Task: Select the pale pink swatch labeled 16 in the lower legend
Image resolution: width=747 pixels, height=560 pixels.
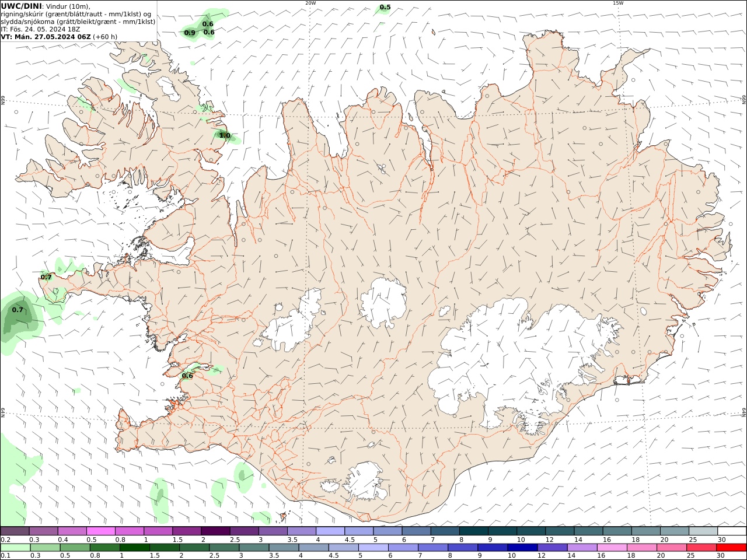Action: coord(611,548)
